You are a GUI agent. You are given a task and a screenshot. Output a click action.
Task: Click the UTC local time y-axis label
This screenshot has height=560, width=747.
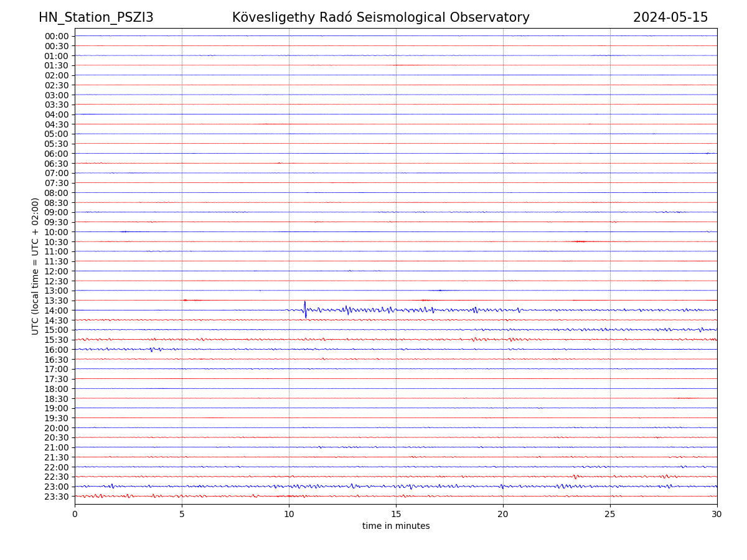coord(35,266)
